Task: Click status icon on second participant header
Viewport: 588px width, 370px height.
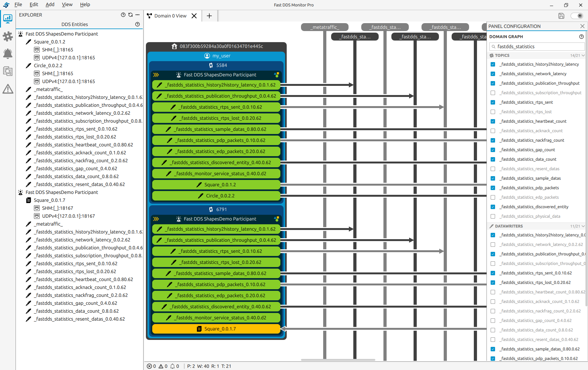Action: [x=277, y=219]
